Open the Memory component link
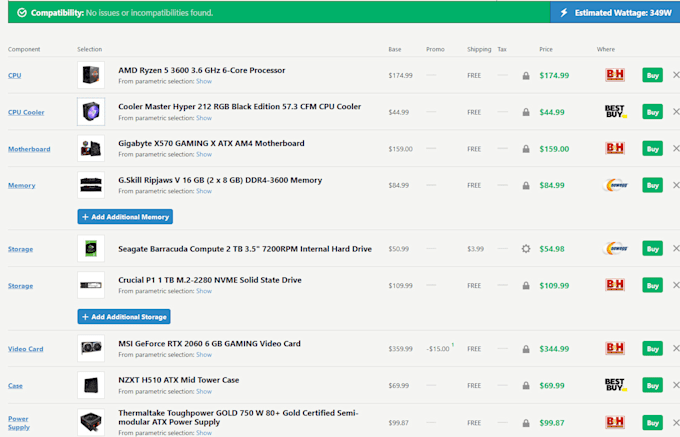Viewport: 680px width, 437px height. pyautogui.click(x=22, y=186)
